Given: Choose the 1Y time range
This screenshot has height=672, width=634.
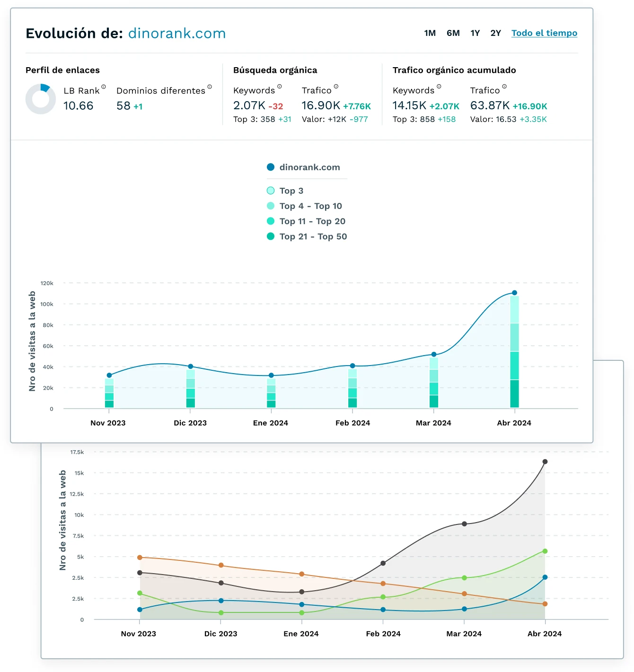Looking at the screenshot, I should [475, 33].
